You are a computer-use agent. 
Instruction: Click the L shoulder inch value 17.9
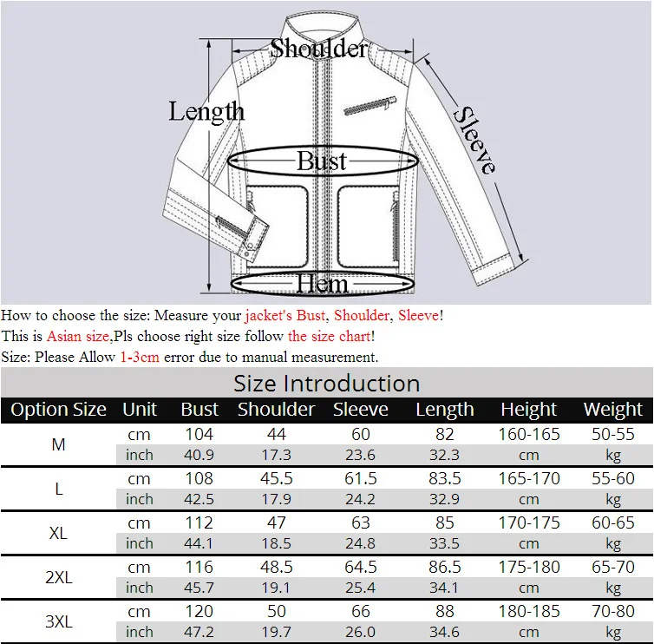[276, 499]
